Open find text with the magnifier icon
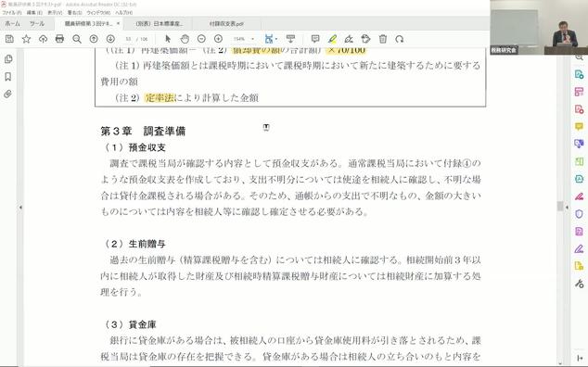Screen dimensions: 588x367 77,39
